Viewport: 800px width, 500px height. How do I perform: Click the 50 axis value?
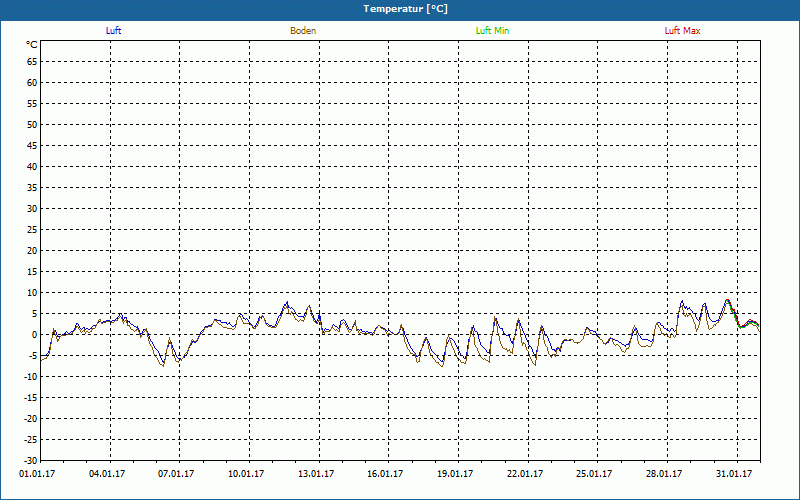tap(32, 124)
